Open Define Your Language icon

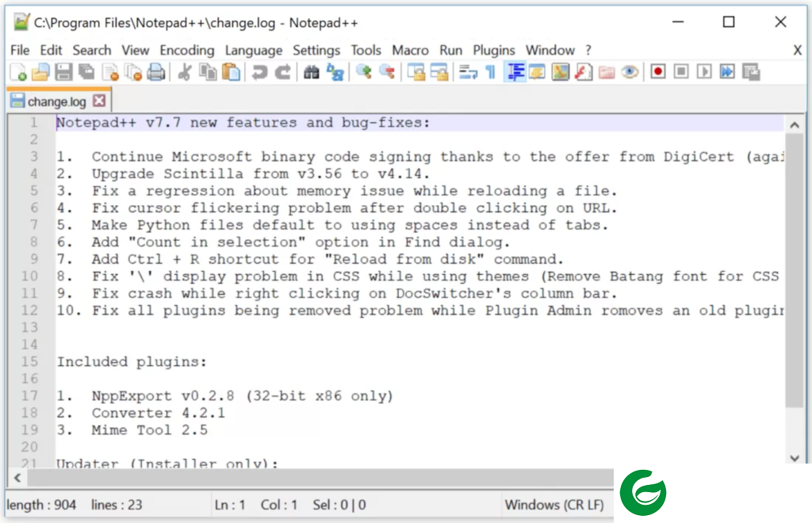(537, 72)
